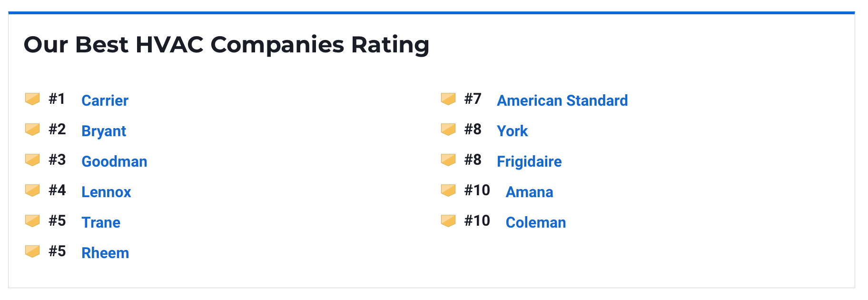Click the badge icon next to Lennox
This screenshot has height=300, width=868.
[x=32, y=190]
